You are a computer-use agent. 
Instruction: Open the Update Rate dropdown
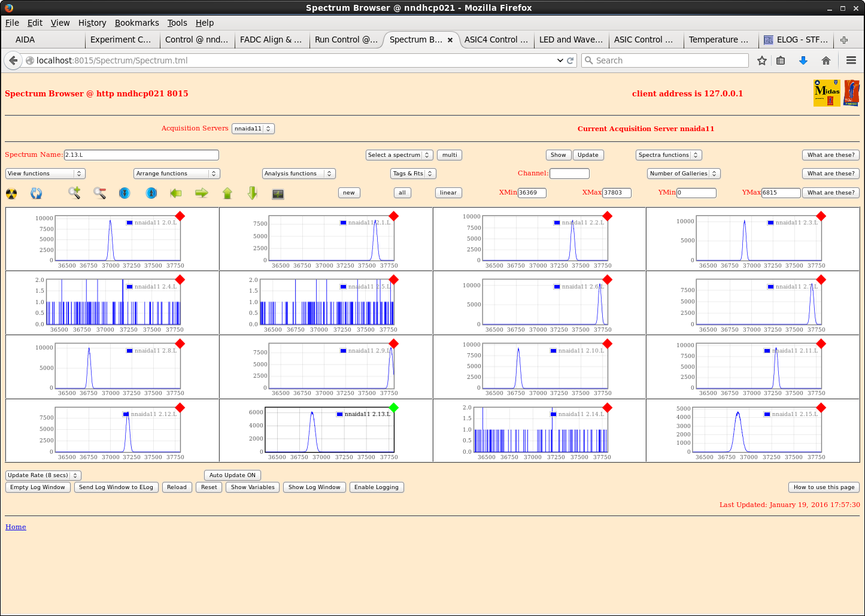[43, 475]
